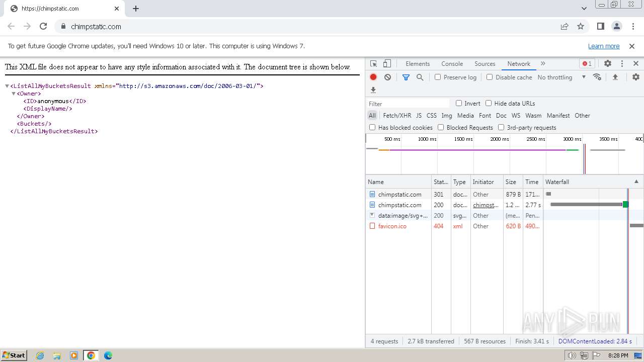Select the chimpstatic.com 301 request row
This screenshot has width=644, height=362.
[505, 195]
